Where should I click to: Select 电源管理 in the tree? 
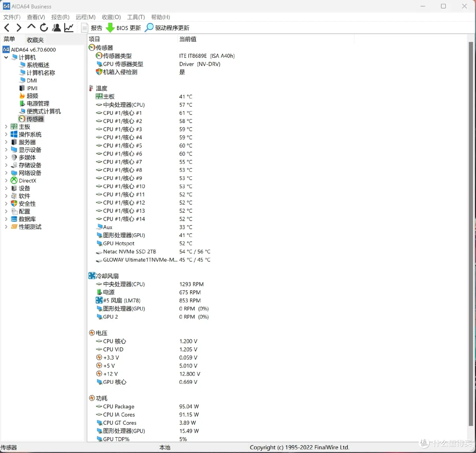34,104
